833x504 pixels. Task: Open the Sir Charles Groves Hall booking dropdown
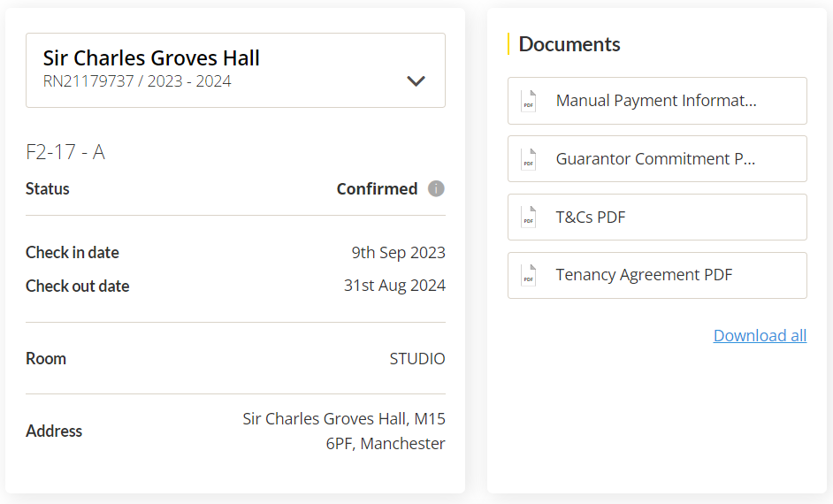[x=235, y=70]
